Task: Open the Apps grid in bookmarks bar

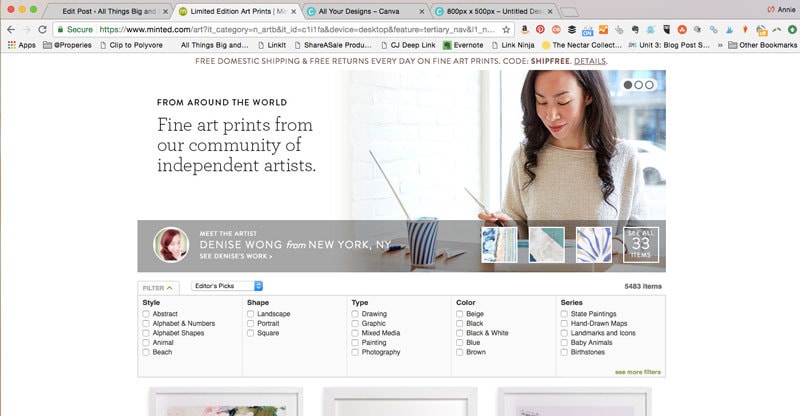Action: click(x=21, y=45)
